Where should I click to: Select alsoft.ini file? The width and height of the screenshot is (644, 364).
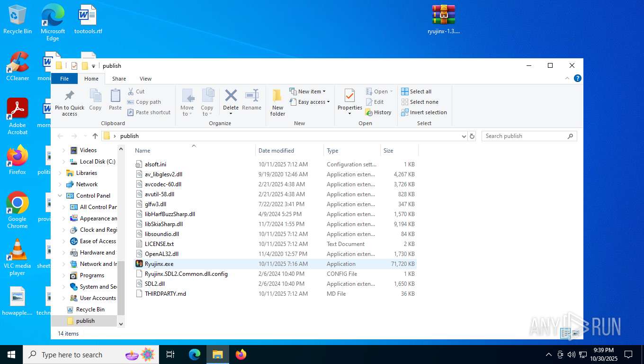(x=275, y=164)
